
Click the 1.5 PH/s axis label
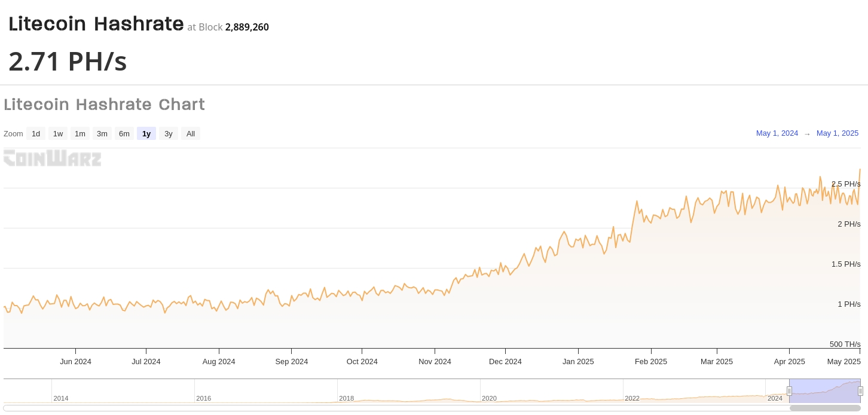click(x=846, y=264)
